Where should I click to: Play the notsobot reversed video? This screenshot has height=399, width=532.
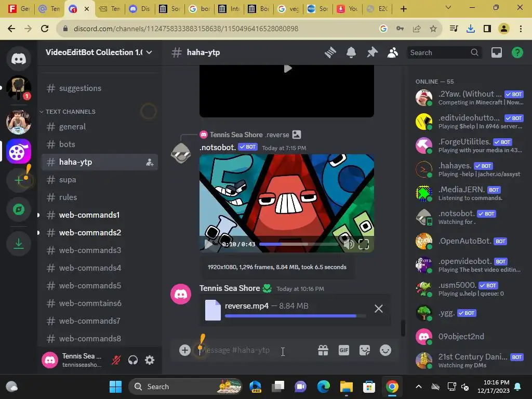208,244
